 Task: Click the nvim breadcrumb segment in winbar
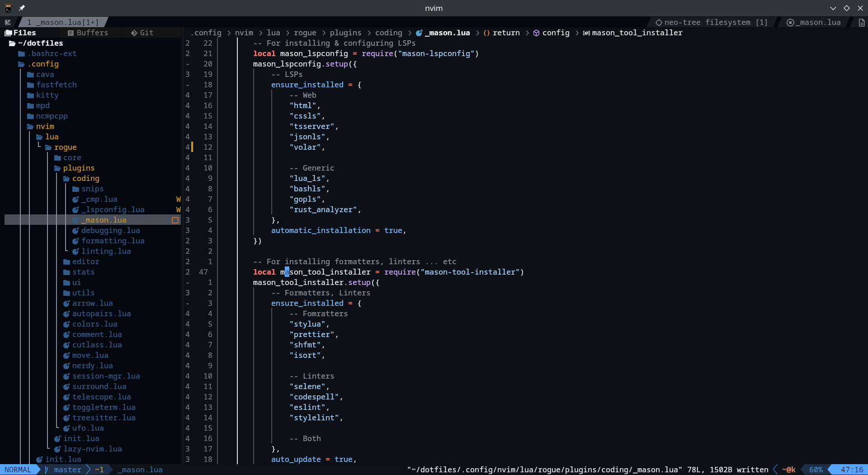tap(244, 33)
